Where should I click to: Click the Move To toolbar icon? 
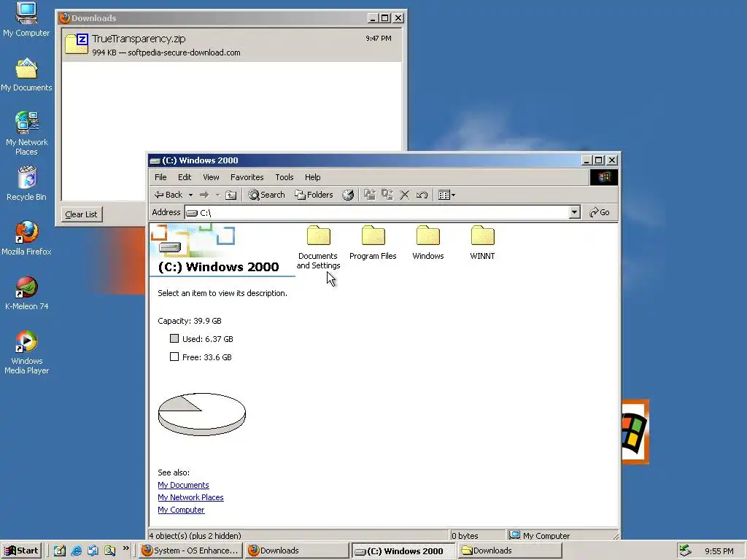click(370, 195)
